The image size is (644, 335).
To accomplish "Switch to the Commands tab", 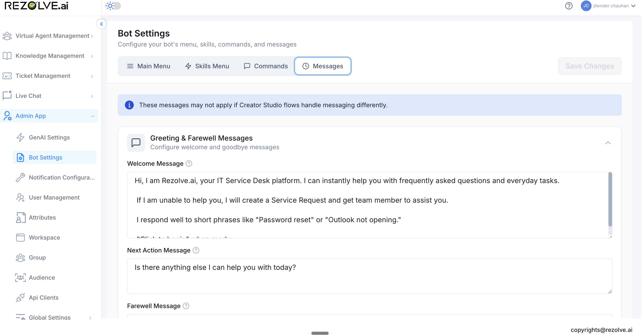I will 266,66.
